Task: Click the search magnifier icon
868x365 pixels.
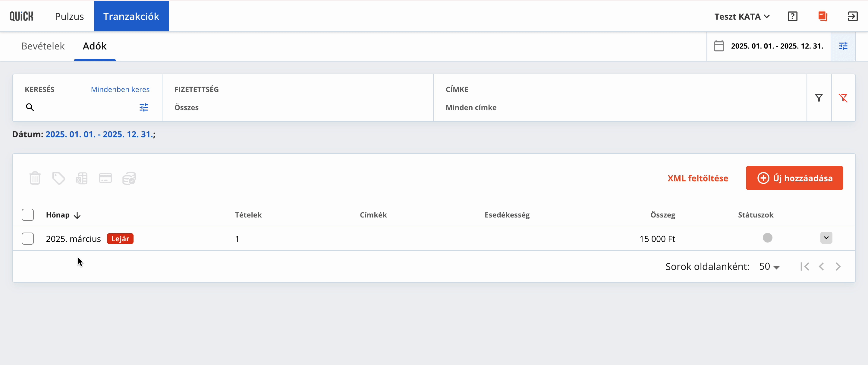Action: [x=30, y=107]
